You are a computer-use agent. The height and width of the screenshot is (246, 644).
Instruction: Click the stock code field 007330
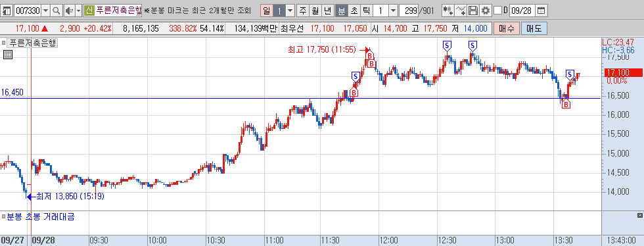pos(28,11)
